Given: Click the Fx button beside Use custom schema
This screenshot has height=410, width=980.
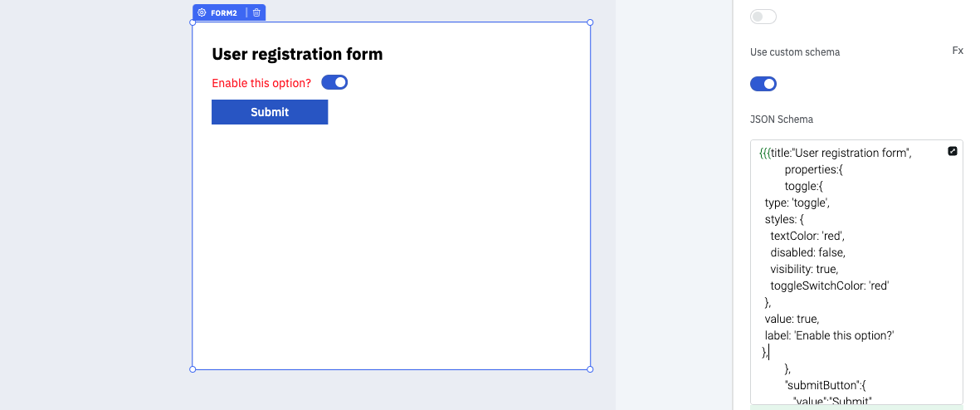Looking at the screenshot, I should pyautogui.click(x=958, y=51).
